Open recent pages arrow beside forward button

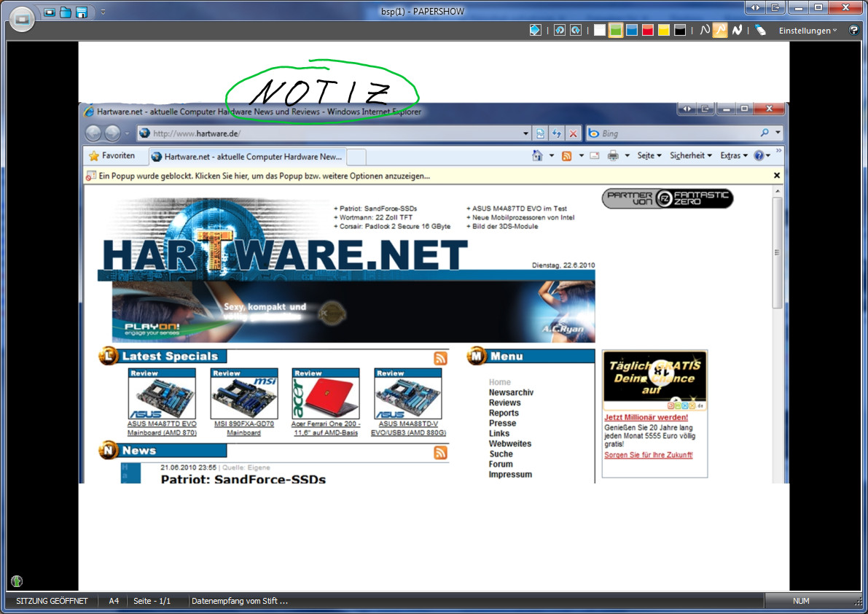pyautogui.click(x=127, y=133)
